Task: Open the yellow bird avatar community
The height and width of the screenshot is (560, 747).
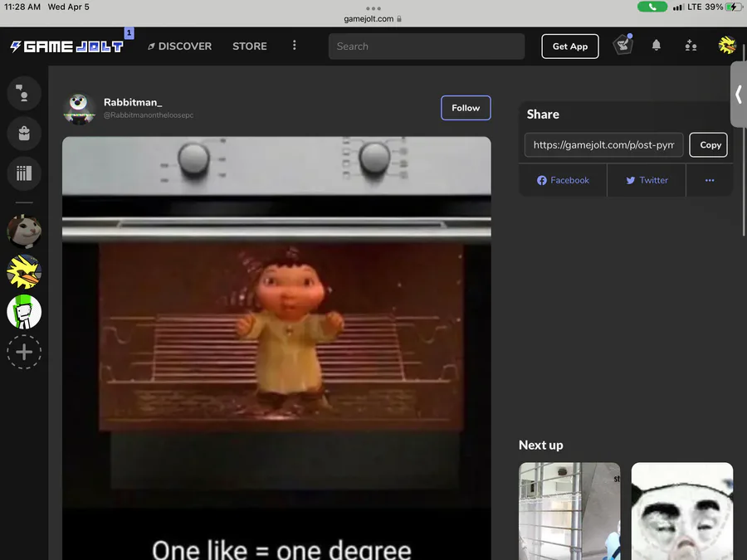Action: (x=24, y=272)
